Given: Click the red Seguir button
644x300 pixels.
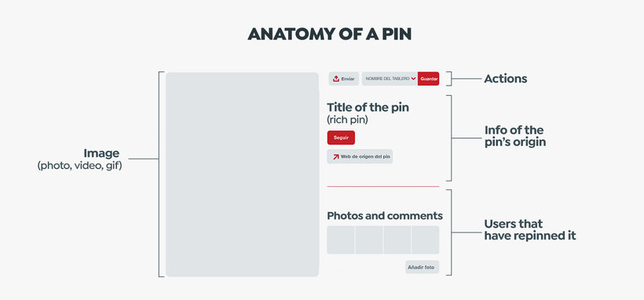Looking at the screenshot, I should 341,137.
